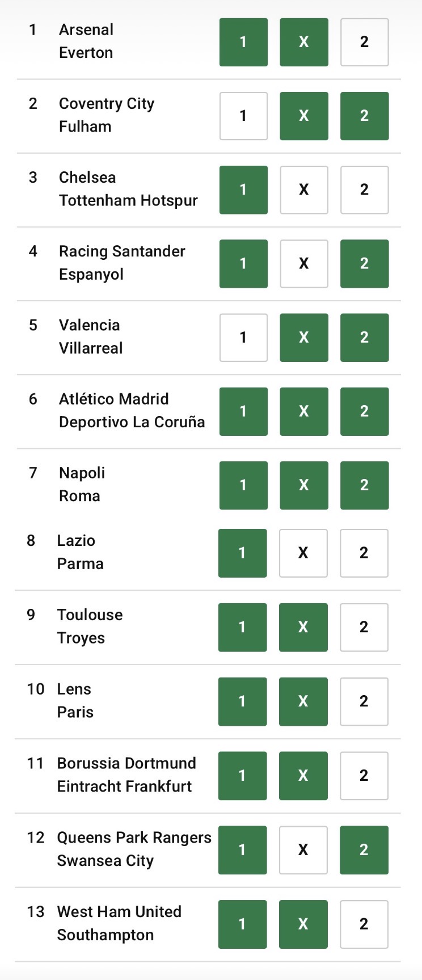The height and width of the screenshot is (980, 422).
Task: Select draw (X) for Queens Park Rangers match
Action: point(303,850)
